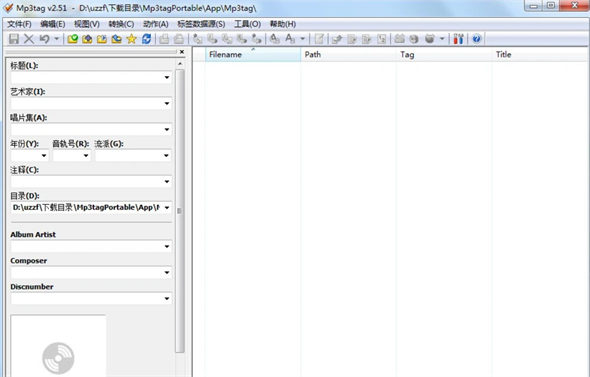
Task: Expand the Album Artist dropdown
Action: [167, 246]
